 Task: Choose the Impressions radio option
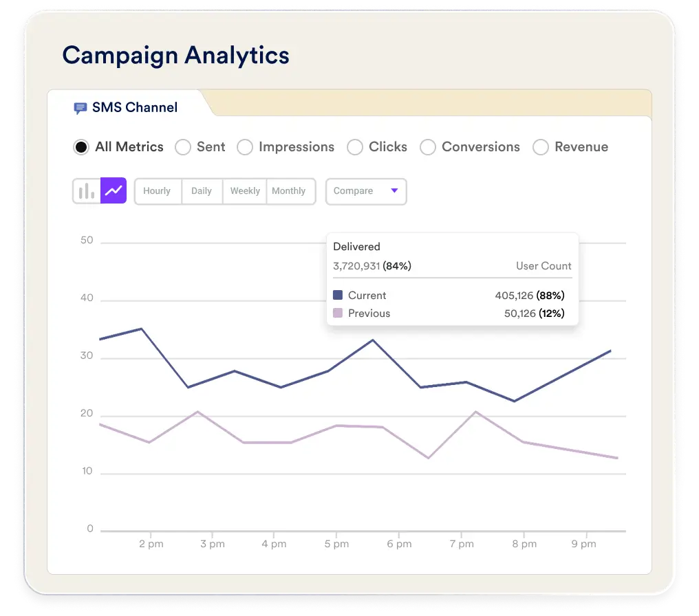tap(245, 147)
